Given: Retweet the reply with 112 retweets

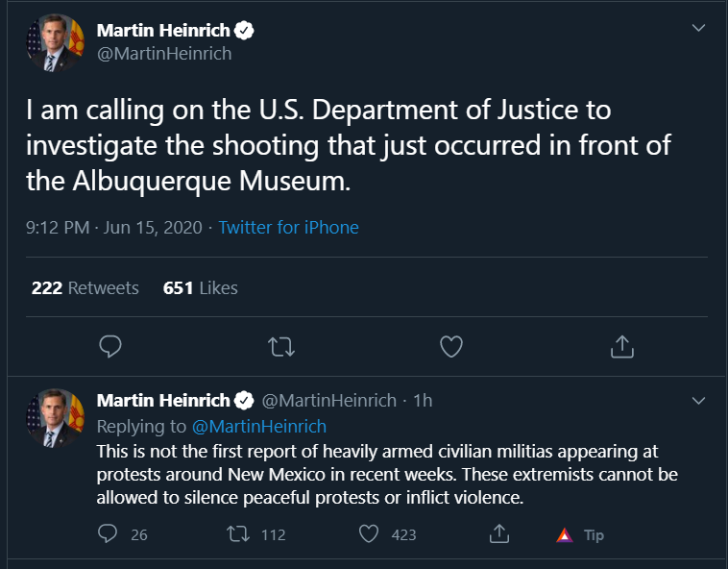Looking at the screenshot, I should tap(238, 533).
